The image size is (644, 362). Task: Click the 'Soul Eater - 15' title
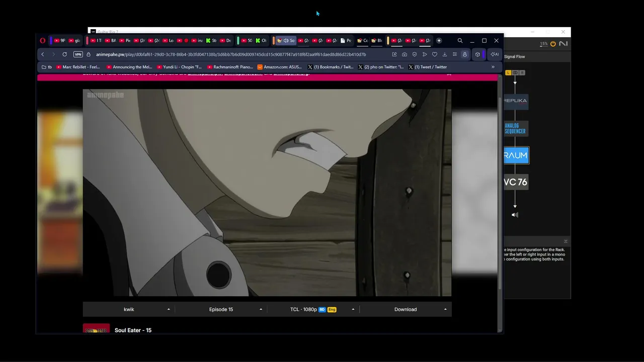click(133, 330)
